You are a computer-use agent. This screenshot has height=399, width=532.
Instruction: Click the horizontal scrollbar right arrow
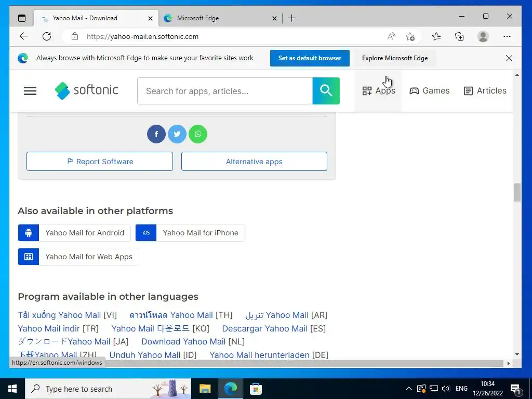[x=508, y=363]
